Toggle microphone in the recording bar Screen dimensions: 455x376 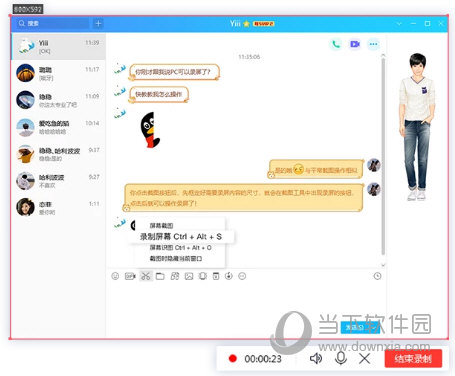(341, 359)
